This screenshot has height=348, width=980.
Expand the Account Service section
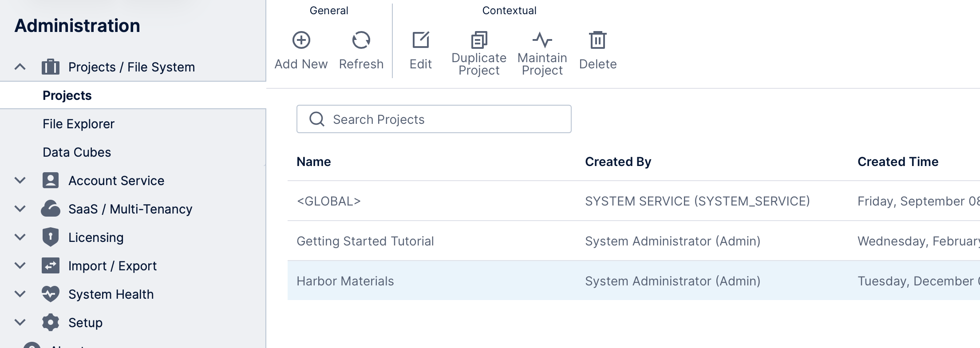20,180
